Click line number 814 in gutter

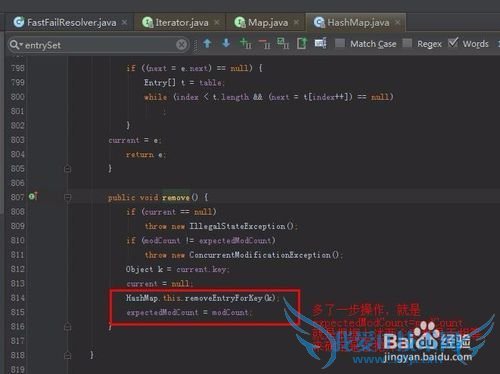click(17, 298)
